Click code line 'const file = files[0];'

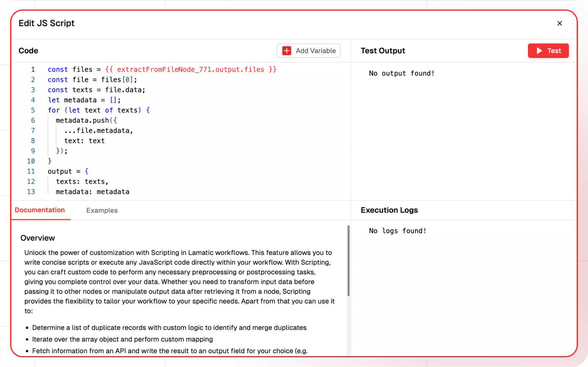tap(92, 80)
